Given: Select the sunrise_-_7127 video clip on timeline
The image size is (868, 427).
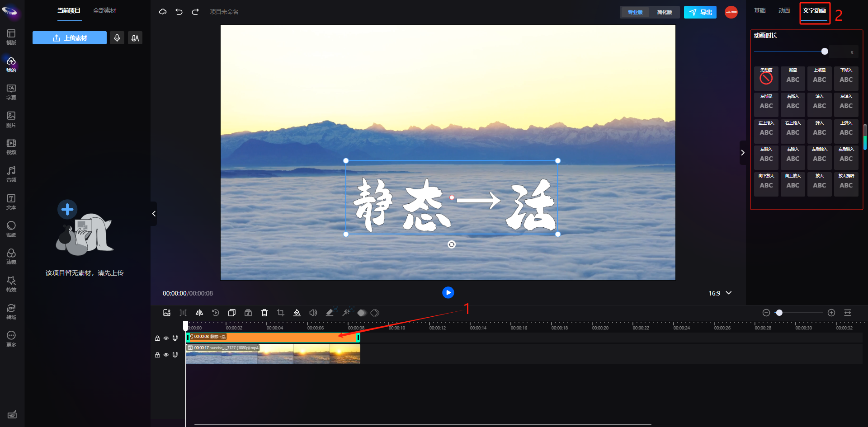Looking at the screenshot, I should coord(273,354).
